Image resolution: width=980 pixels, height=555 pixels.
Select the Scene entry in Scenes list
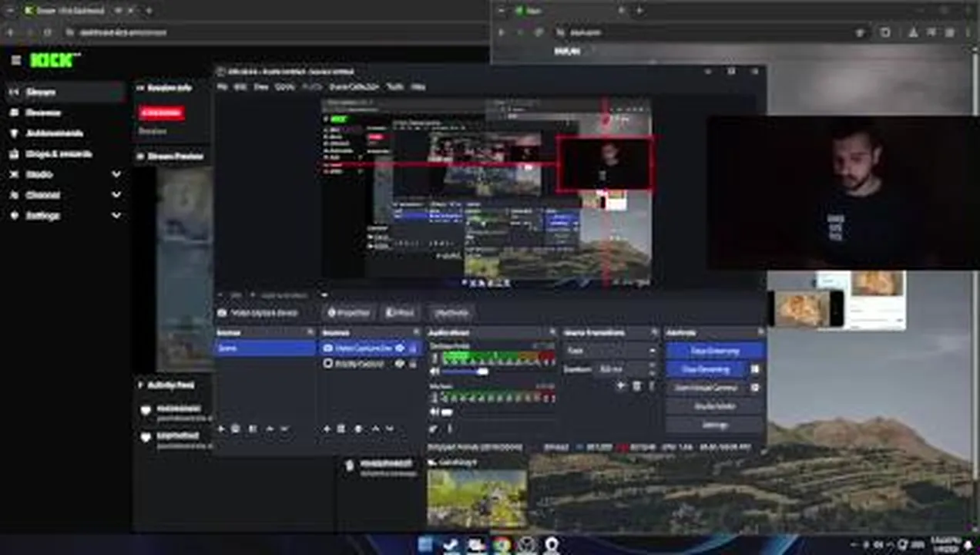(265, 348)
